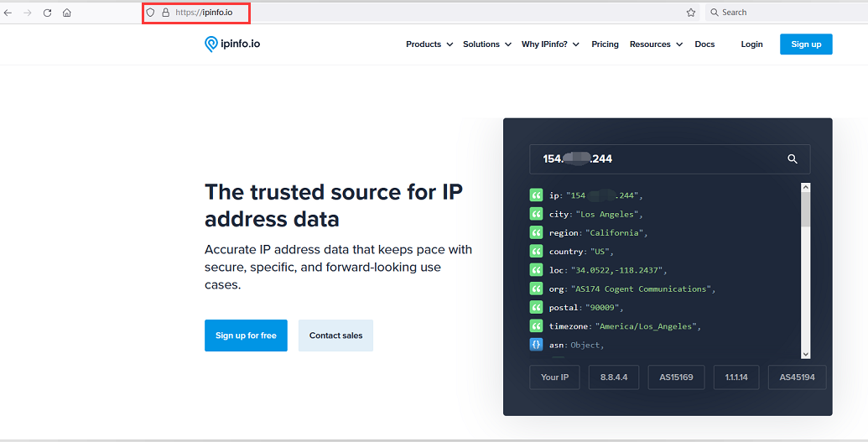Image resolution: width=868 pixels, height=442 pixels.
Task: Click the quote icon beside the timezone field
Action: coord(536,325)
